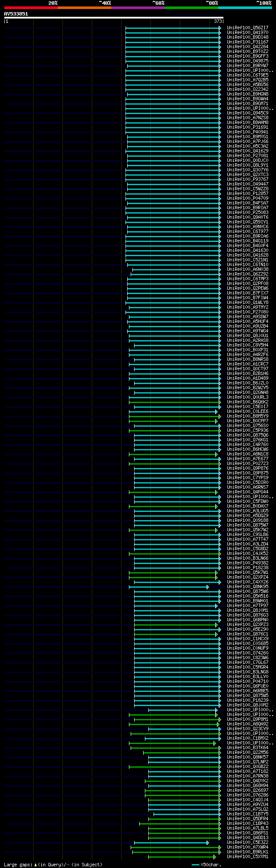This screenshot has height=868, width=276.
Task: Open hit label UniRef100_A6N038
Action: pos(248,269)
